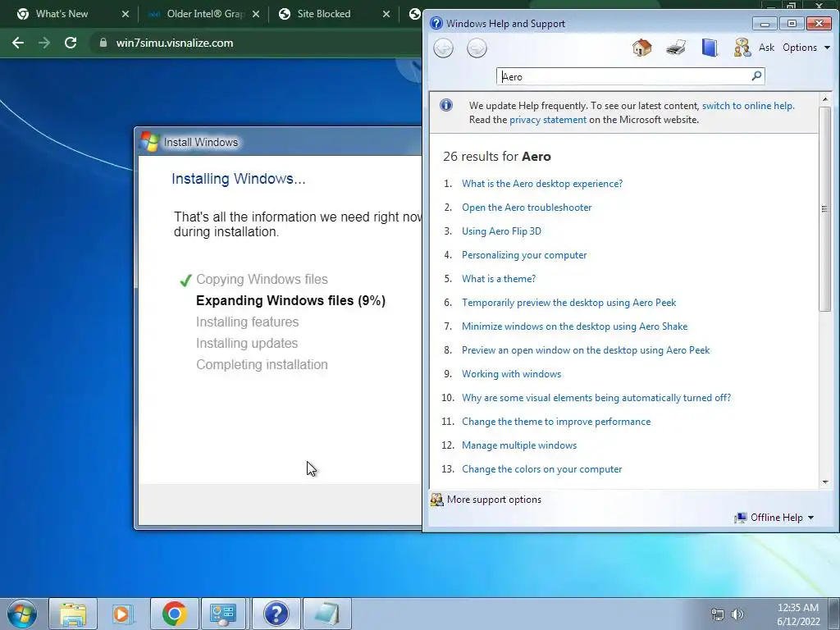Open 'What is the Aero desktop experience?'

coord(542,184)
